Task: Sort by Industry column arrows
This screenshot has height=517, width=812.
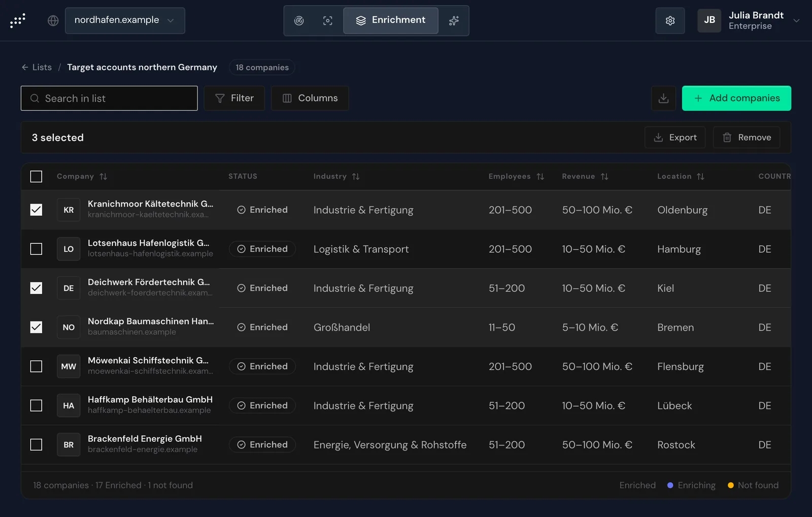Action: click(x=356, y=176)
